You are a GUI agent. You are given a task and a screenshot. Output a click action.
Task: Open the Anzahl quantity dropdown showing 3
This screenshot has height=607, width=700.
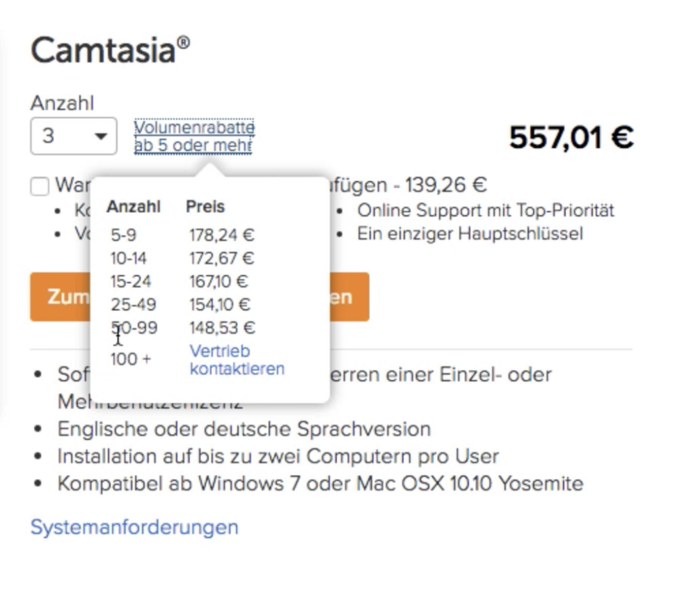click(73, 136)
